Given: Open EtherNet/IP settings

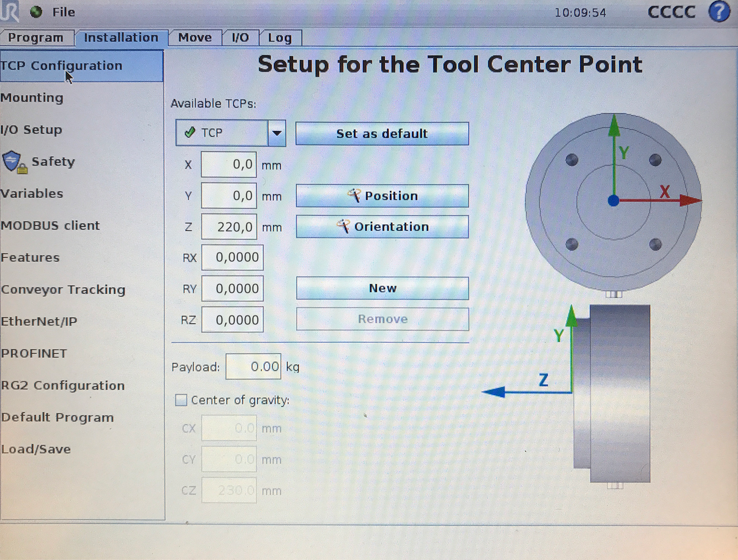Looking at the screenshot, I should (x=39, y=322).
